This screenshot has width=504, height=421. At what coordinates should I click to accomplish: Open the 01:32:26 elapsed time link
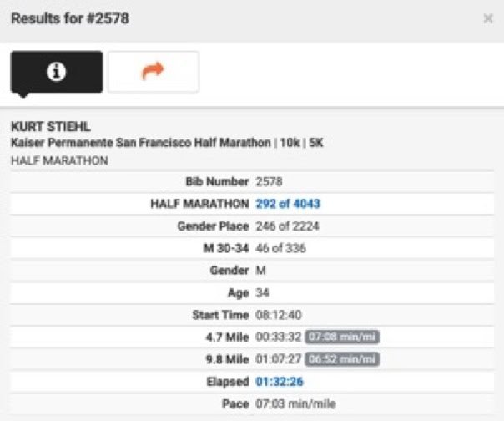[x=280, y=382]
